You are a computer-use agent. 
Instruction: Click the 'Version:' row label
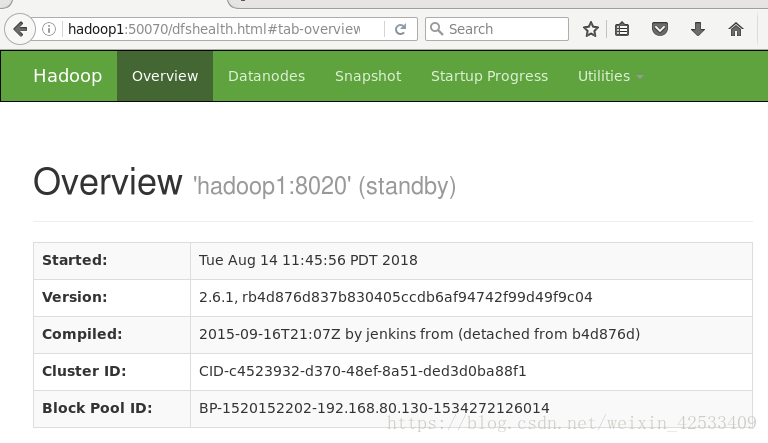[74, 297]
